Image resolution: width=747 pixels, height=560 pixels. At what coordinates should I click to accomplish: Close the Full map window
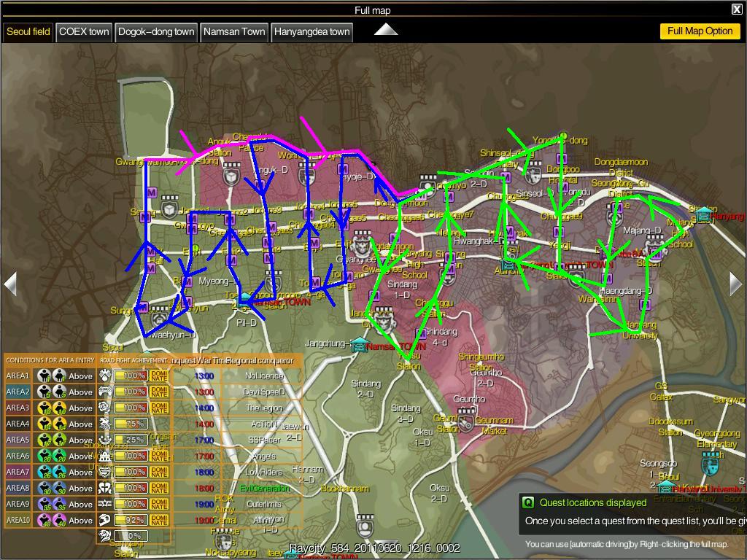point(737,9)
